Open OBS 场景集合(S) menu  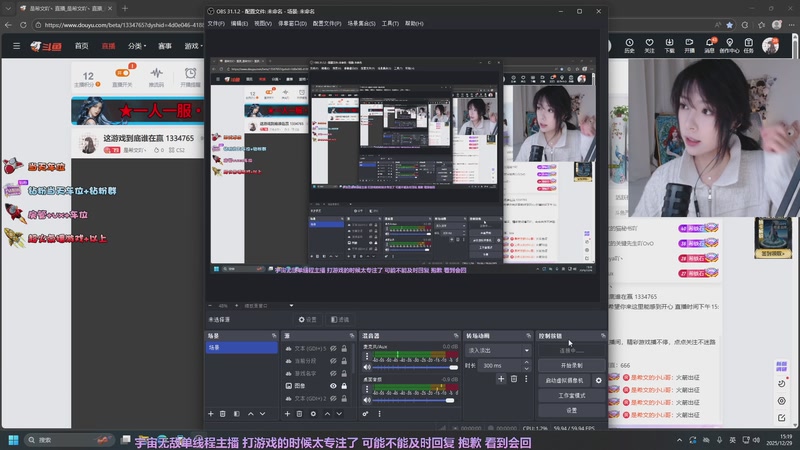[x=361, y=23]
